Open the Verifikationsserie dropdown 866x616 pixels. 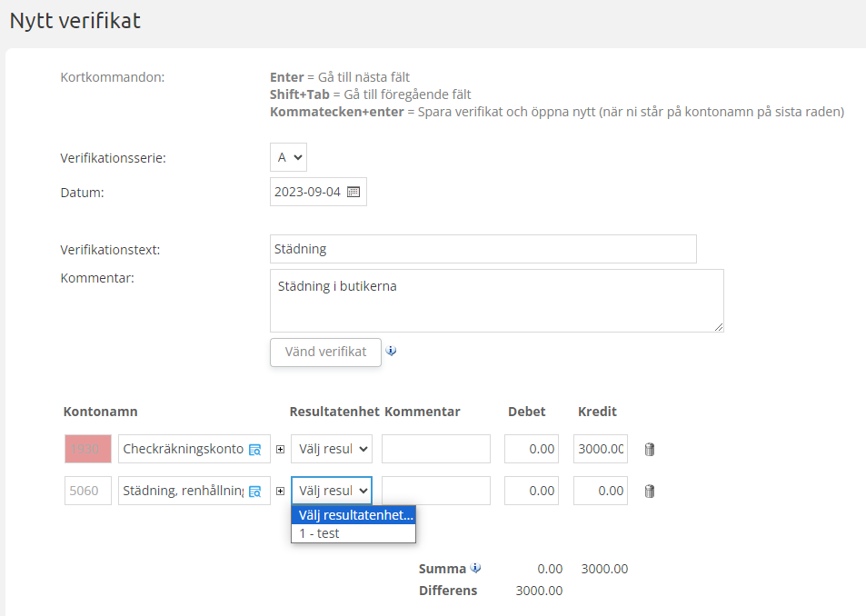click(288, 157)
